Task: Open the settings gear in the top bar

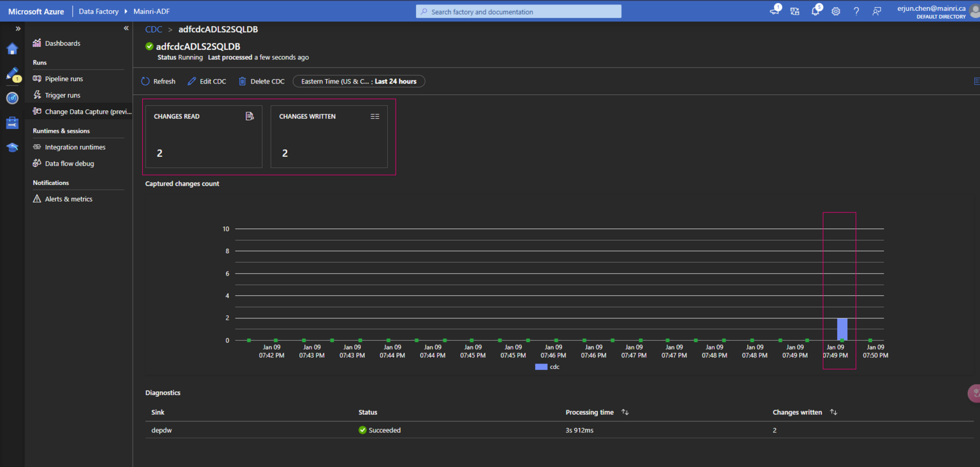Action: (x=836, y=11)
